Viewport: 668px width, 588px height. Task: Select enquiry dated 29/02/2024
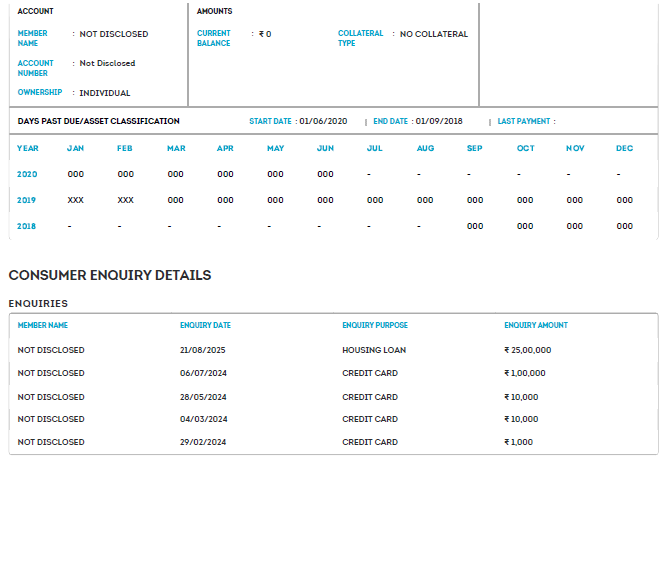pyautogui.click(x=204, y=442)
